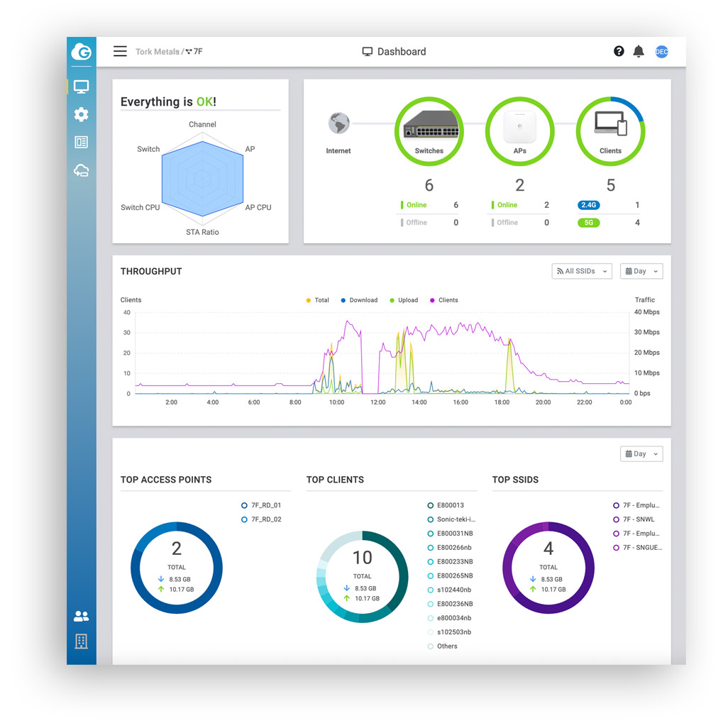Screen dimensions: 728x728
Task: Toggle the Download series in legend
Action: point(359,300)
